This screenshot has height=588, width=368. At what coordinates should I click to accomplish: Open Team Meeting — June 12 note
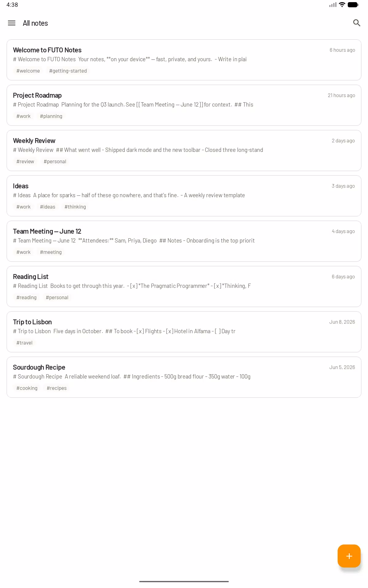click(x=184, y=241)
